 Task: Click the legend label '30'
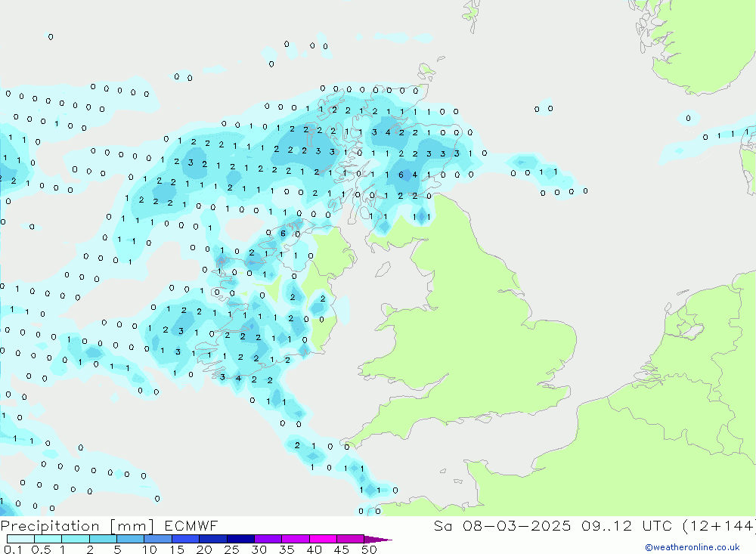259,549
